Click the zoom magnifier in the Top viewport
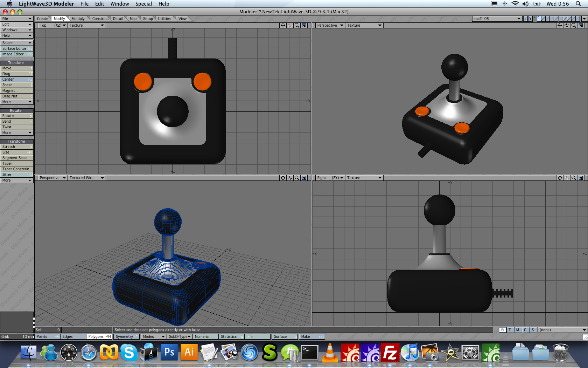The image size is (588, 368). 297,25
